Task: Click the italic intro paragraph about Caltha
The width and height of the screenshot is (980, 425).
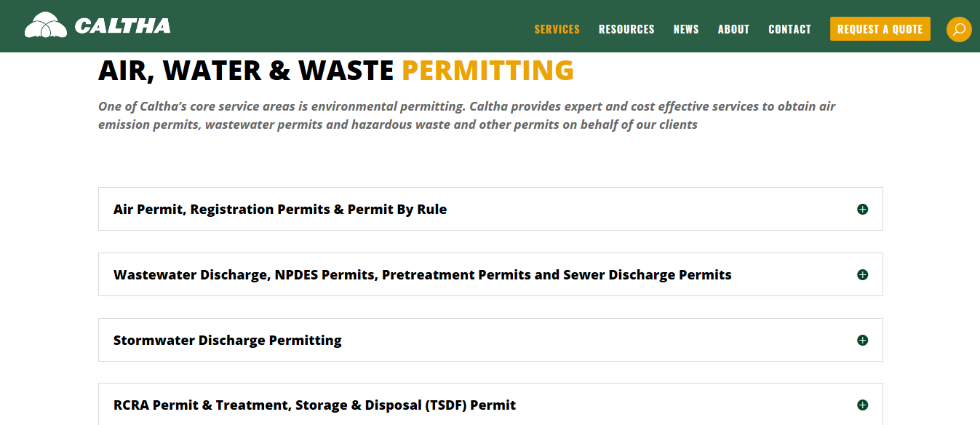Action: pyautogui.click(x=466, y=116)
